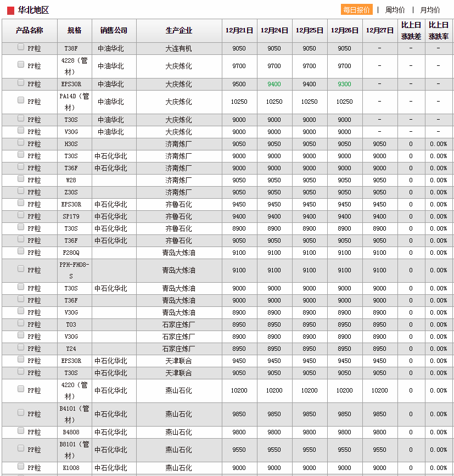
Task: Check the box for T38F 大连有机 row
Action: [21, 47]
